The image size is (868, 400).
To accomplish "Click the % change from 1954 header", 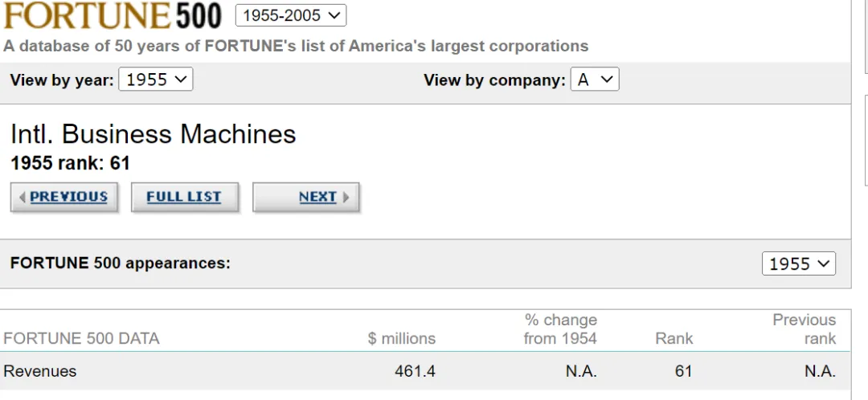I will 560,329.
